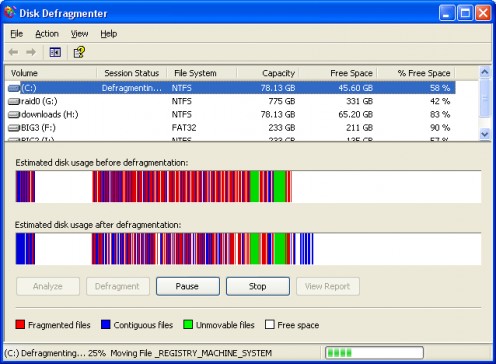The image size is (496, 364).
Task: Click the usage before defragmentation graph
Action: (248, 186)
